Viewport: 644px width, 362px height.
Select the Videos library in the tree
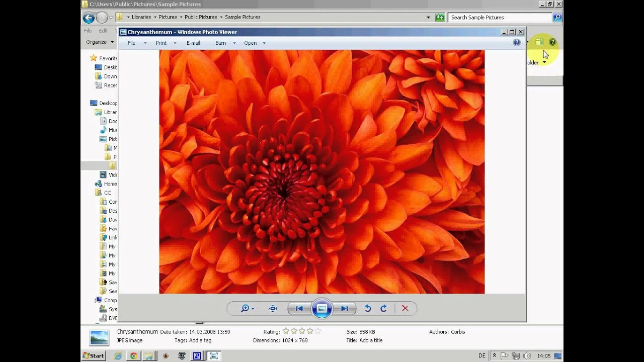(108, 175)
